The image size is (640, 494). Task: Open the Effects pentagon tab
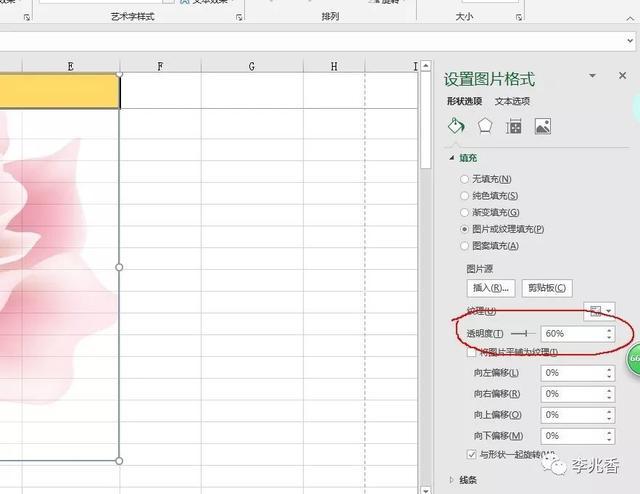click(484, 126)
